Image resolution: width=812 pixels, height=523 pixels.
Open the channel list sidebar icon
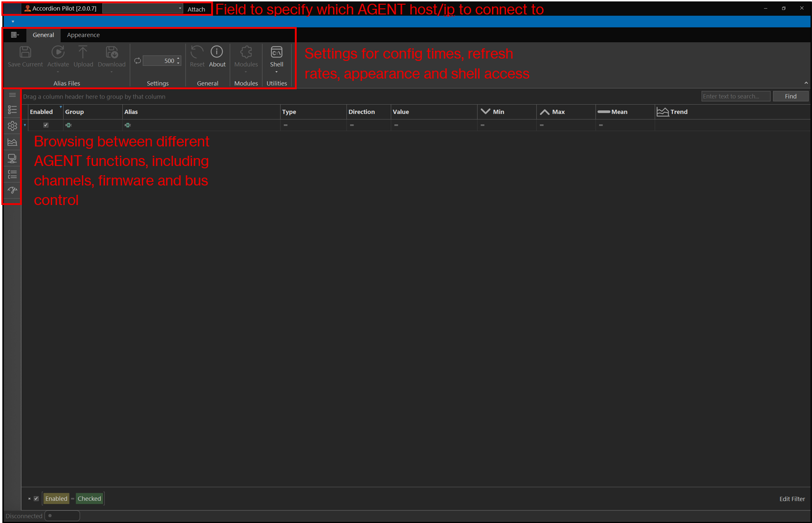pyautogui.click(x=13, y=110)
